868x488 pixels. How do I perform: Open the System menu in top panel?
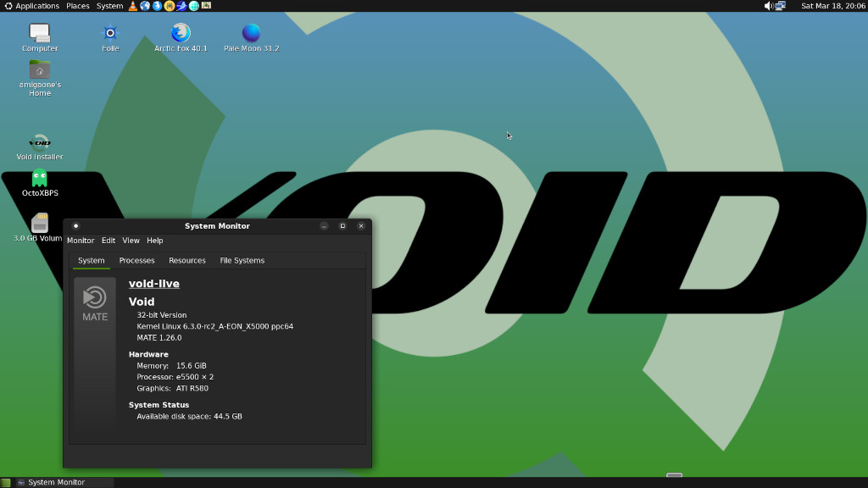pos(109,6)
